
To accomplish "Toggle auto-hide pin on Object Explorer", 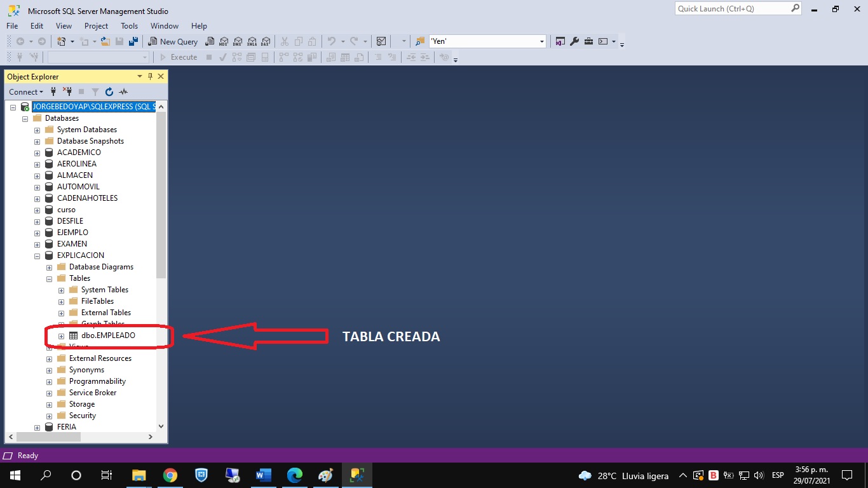I will (x=151, y=76).
